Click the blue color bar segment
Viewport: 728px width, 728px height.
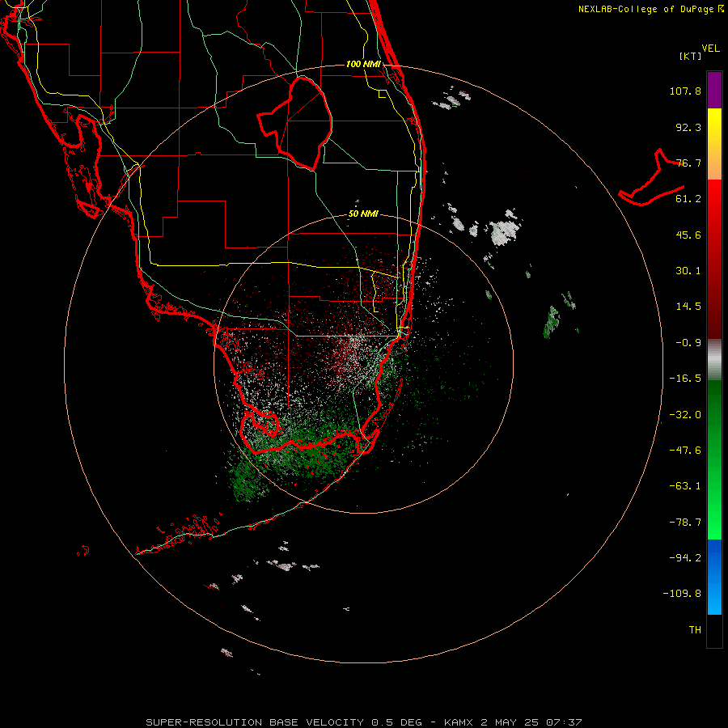714,577
